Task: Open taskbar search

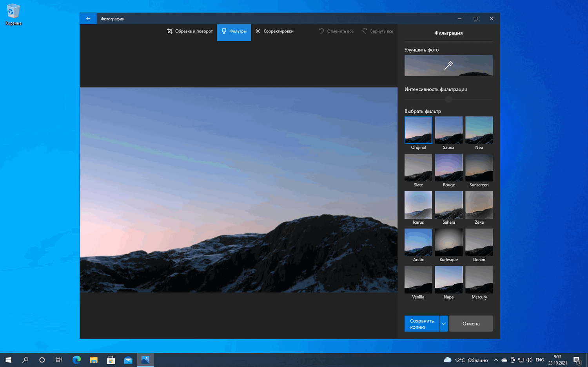Action: (x=25, y=360)
